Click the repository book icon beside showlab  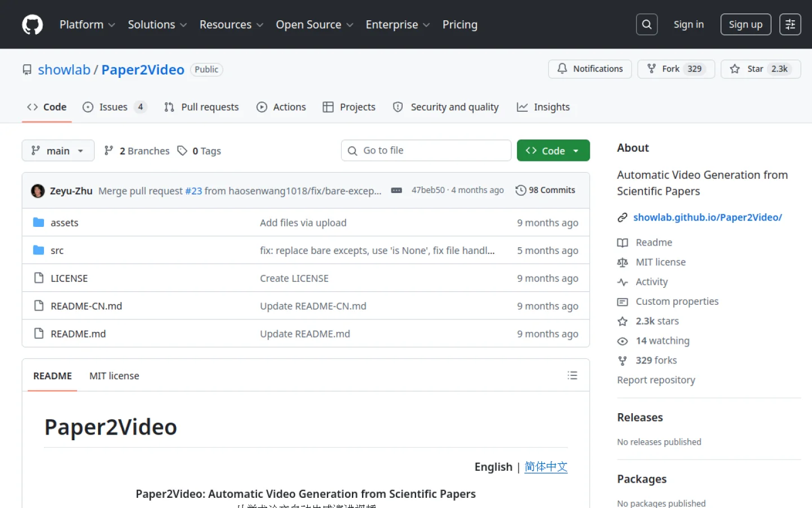[27, 69]
